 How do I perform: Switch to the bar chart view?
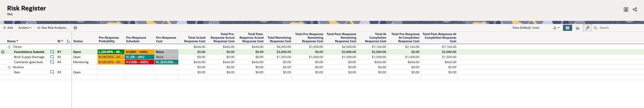coord(578,28)
